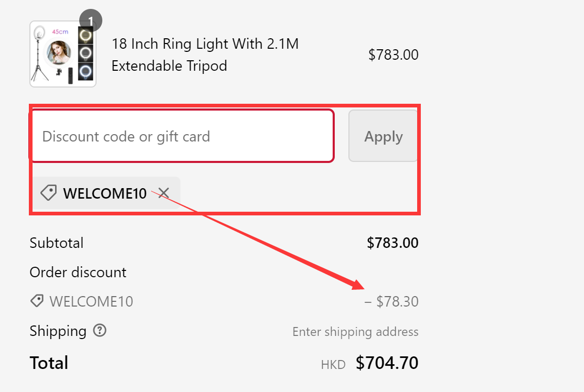Click the tag icon beside WELCOME10 chip
Image resolution: width=584 pixels, height=392 pixels.
point(48,193)
